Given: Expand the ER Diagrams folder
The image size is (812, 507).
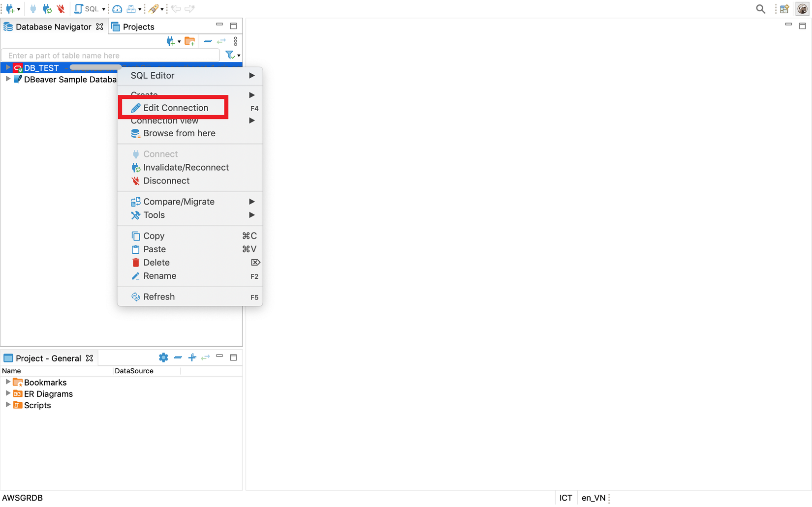Looking at the screenshot, I should click(x=8, y=393).
